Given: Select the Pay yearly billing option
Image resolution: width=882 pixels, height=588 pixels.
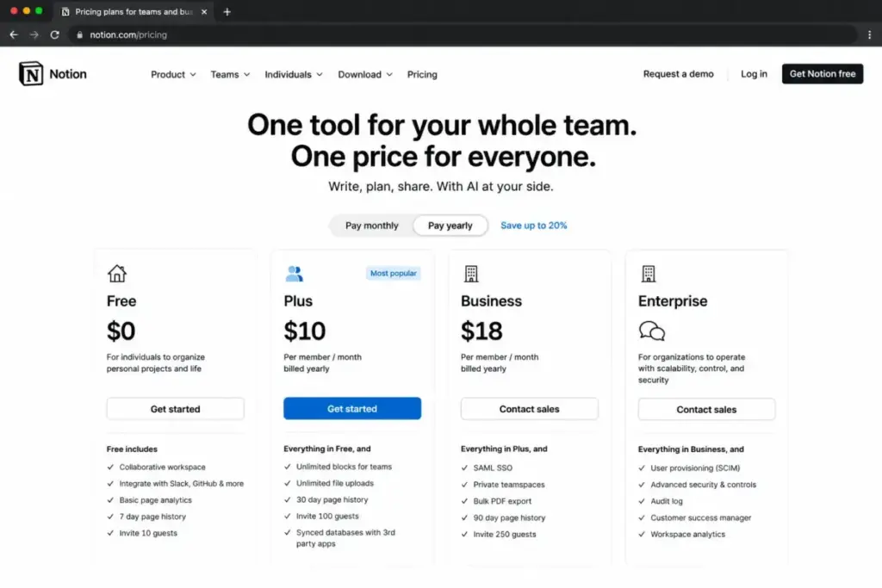Looking at the screenshot, I should click(x=450, y=226).
